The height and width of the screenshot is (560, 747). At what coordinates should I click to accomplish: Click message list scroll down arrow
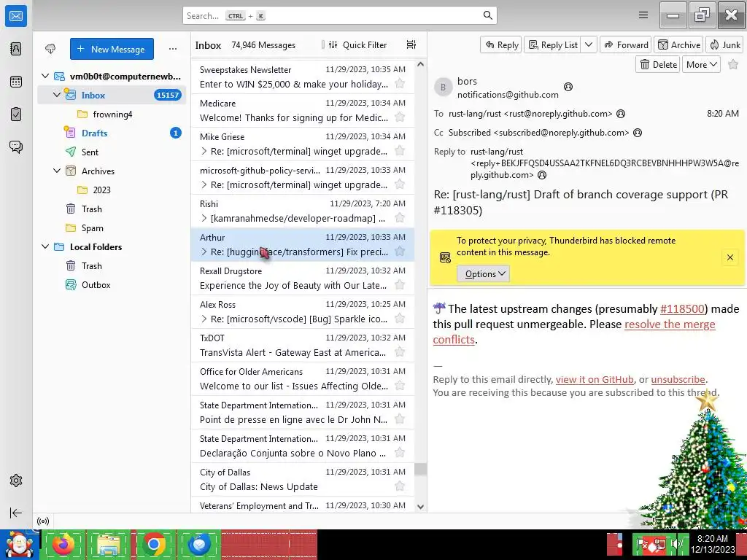coord(420,507)
